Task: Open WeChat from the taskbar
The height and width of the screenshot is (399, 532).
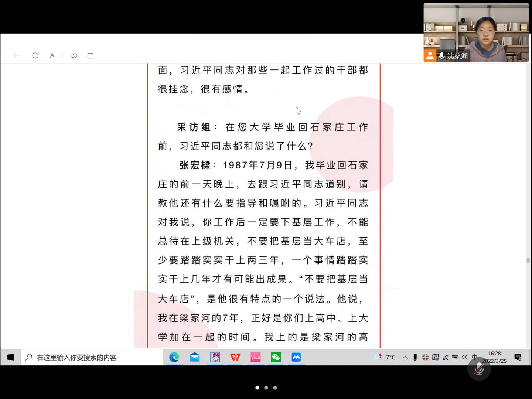Action: tap(276, 357)
